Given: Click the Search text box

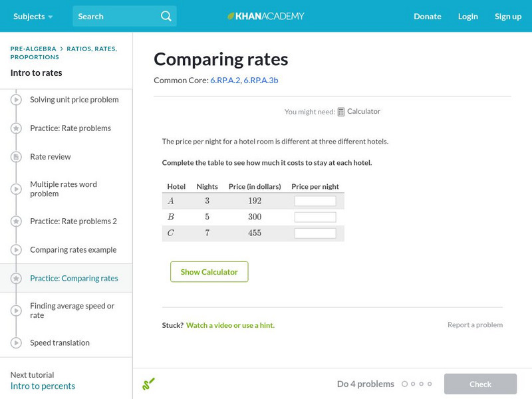Looking at the screenshot, I should pos(116,16).
